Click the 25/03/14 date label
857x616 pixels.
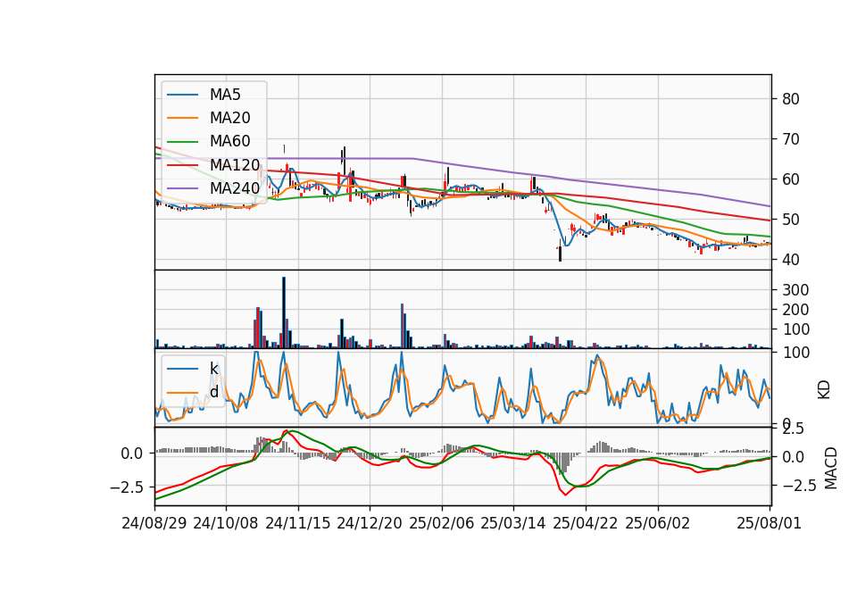513,523
